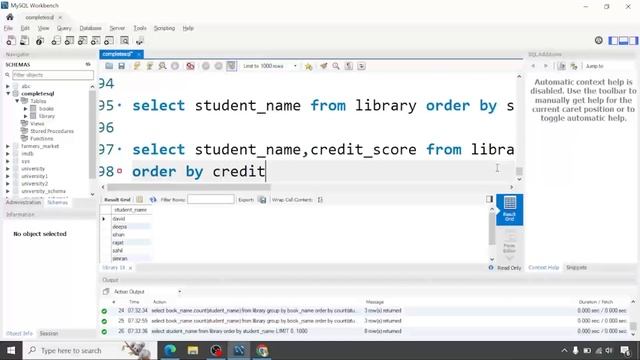Screen dimensions: 640x360
Task: Click the create new table icon
Action: click(69, 41)
